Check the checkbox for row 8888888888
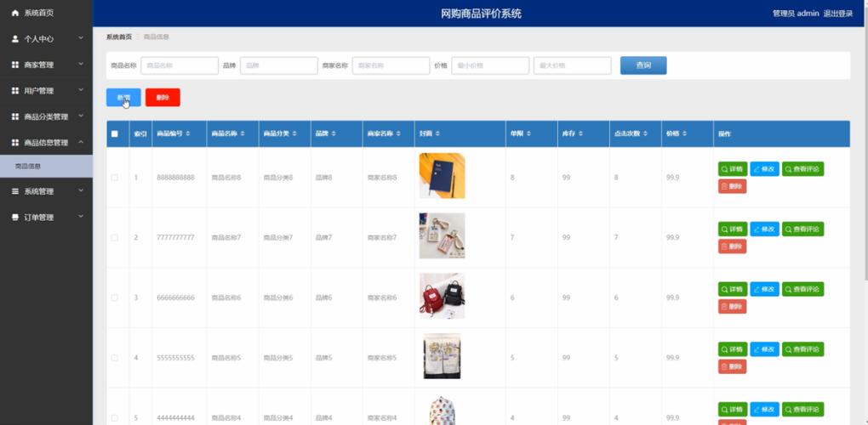This screenshot has height=425, width=868. tap(115, 178)
